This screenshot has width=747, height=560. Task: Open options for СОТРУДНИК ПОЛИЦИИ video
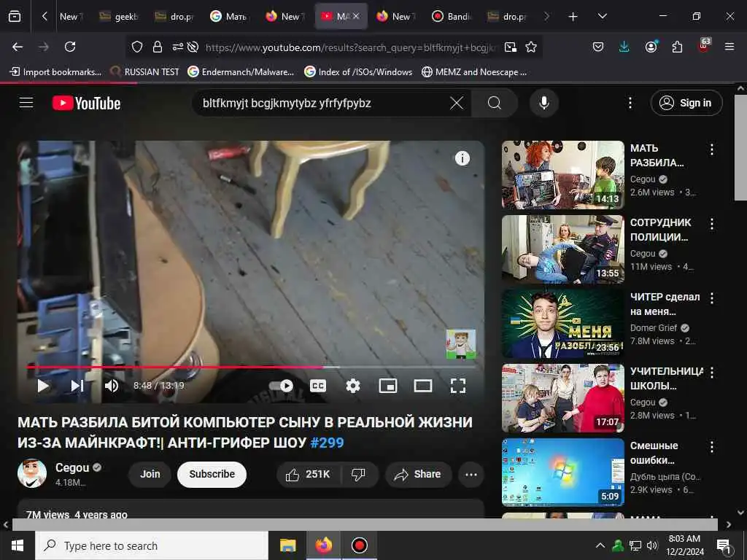712,224
